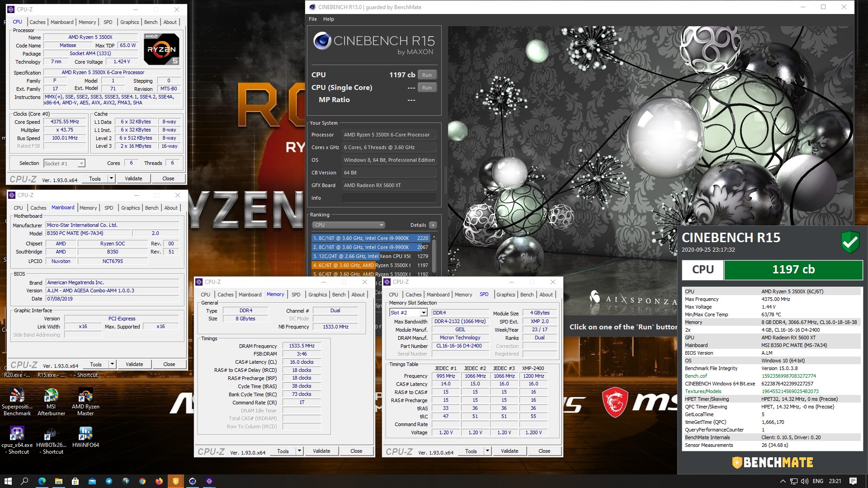Screen dimensions: 868x488
Task: Switch to Bench tab in CPU-Z SPD window
Action: point(527,295)
